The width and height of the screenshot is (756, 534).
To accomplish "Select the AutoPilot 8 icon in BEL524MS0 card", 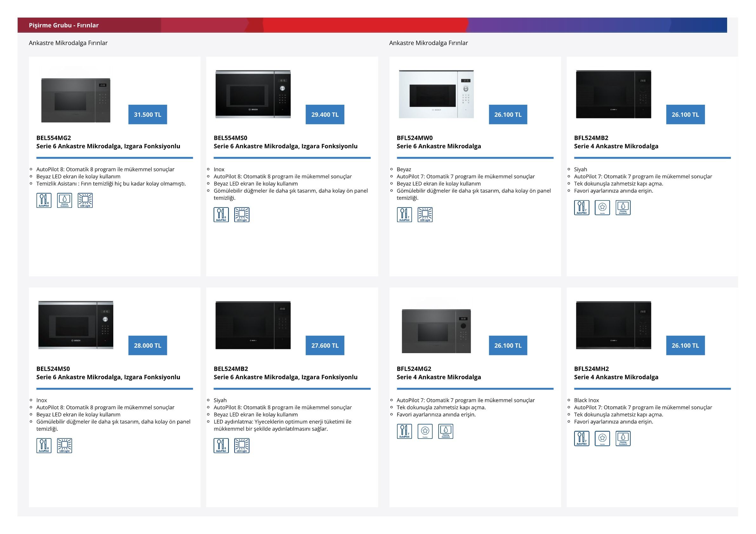I will pos(44,446).
